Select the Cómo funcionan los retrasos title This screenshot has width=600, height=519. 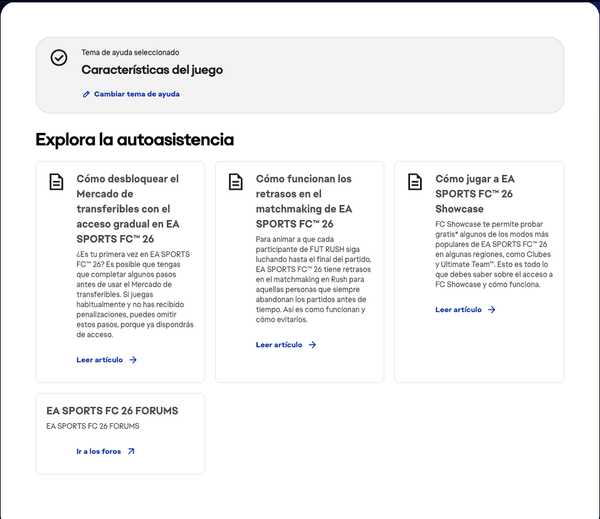click(304, 201)
